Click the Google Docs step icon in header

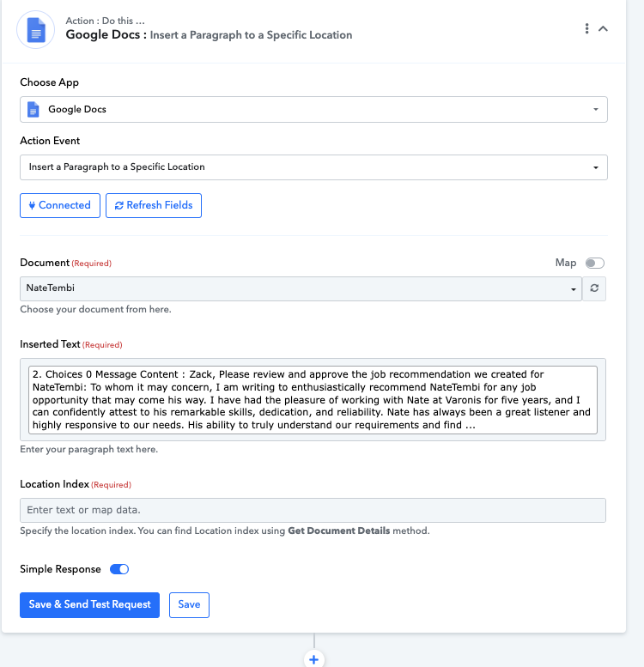click(x=36, y=30)
